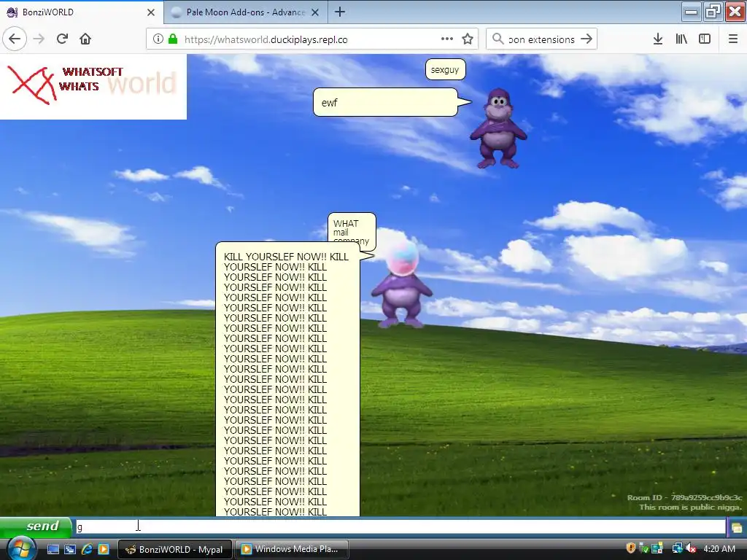Close the BonziWORLD tab
Viewport: 747px width, 560px height.
151,12
